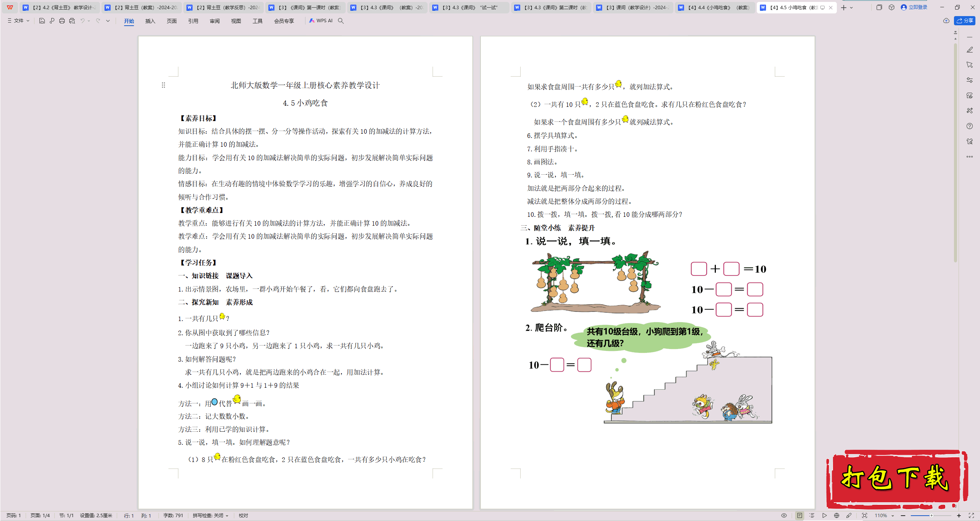The image size is (980, 521).
Task: Click the cube skin icon in title bar
Action: point(892,7)
